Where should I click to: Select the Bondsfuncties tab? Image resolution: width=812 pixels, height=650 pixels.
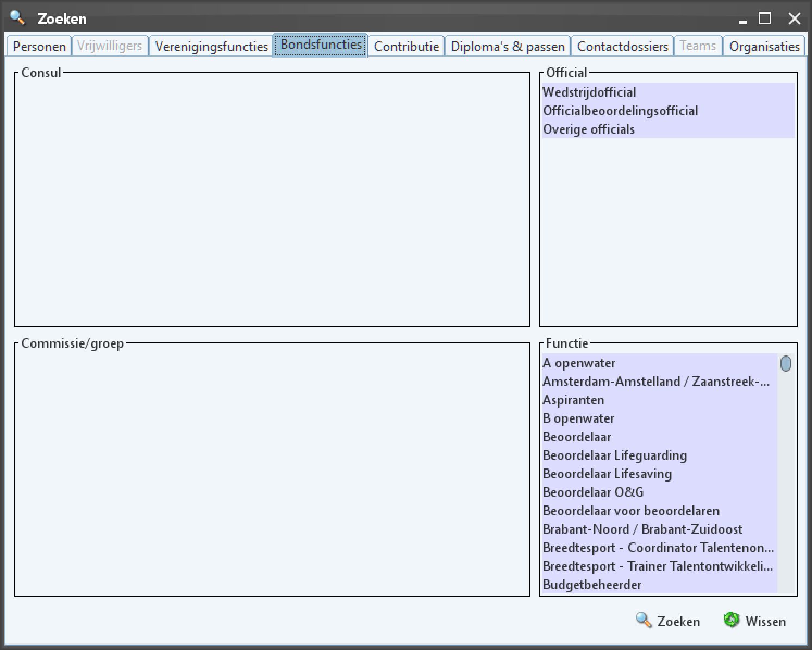321,45
